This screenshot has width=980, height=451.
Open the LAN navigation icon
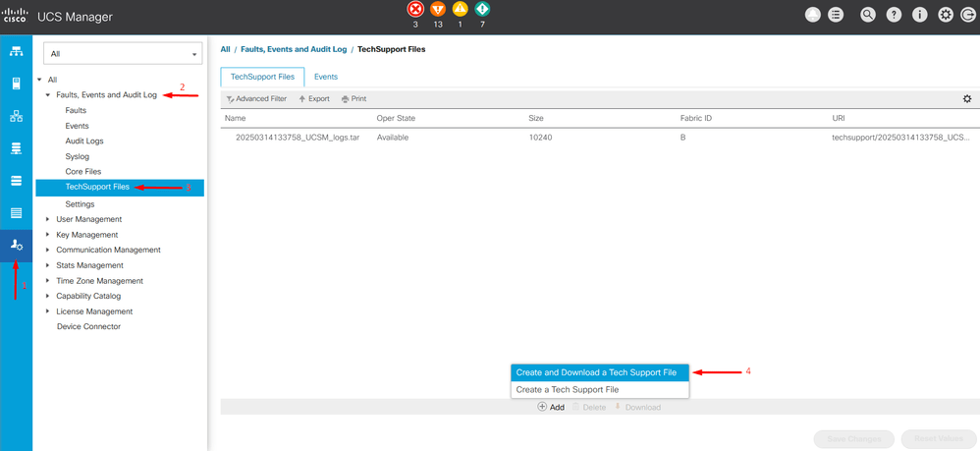tap(17, 116)
